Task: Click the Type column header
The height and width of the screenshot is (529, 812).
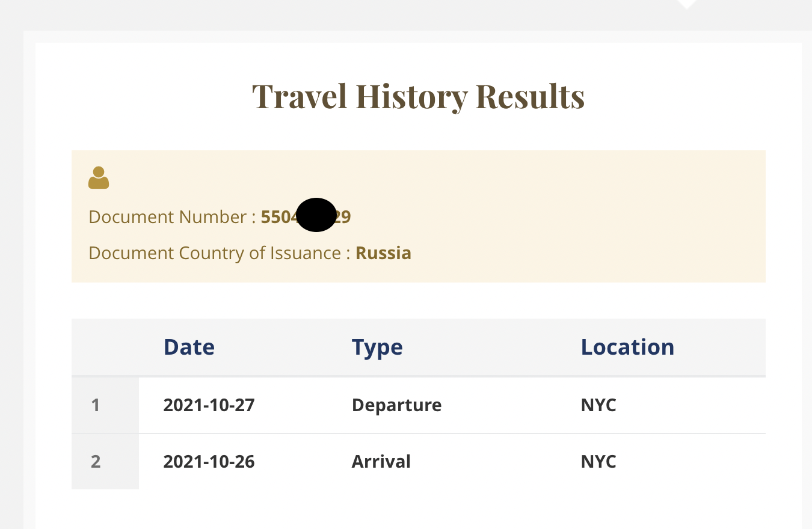Action: (x=377, y=347)
